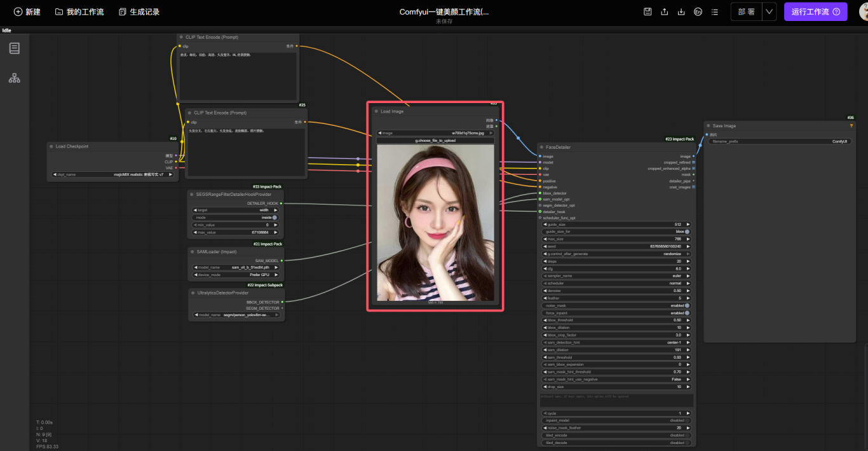This screenshot has width=868, height=451.
Task: Click the SAM_MODEL output port
Action: click(x=281, y=260)
